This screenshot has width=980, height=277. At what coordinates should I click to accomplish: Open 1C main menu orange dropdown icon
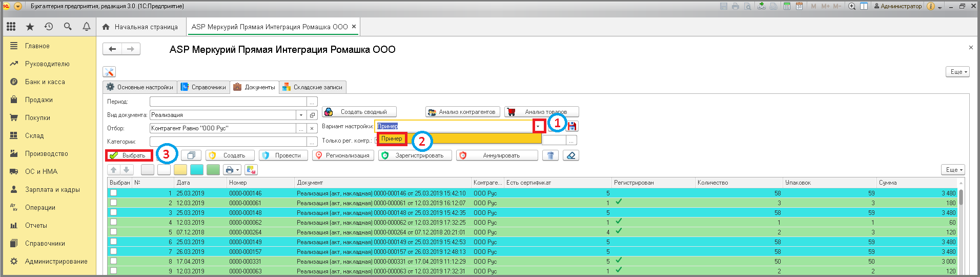tap(18, 6)
